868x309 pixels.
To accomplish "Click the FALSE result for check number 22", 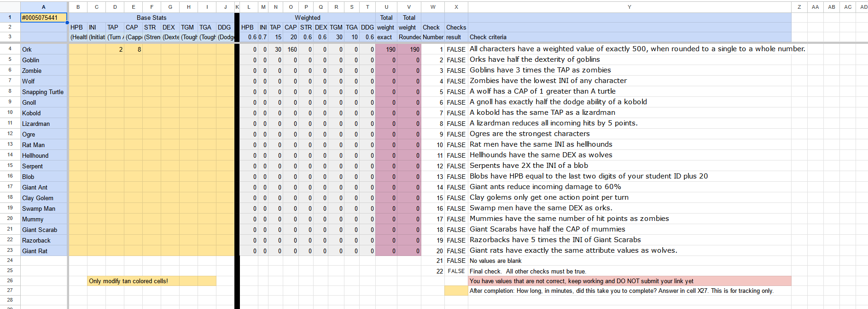I will [x=456, y=271].
